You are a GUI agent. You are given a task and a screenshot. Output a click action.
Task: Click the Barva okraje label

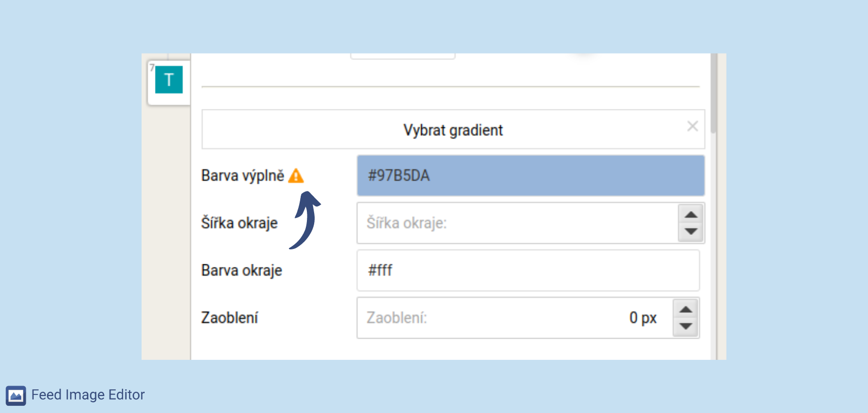pyautogui.click(x=242, y=271)
